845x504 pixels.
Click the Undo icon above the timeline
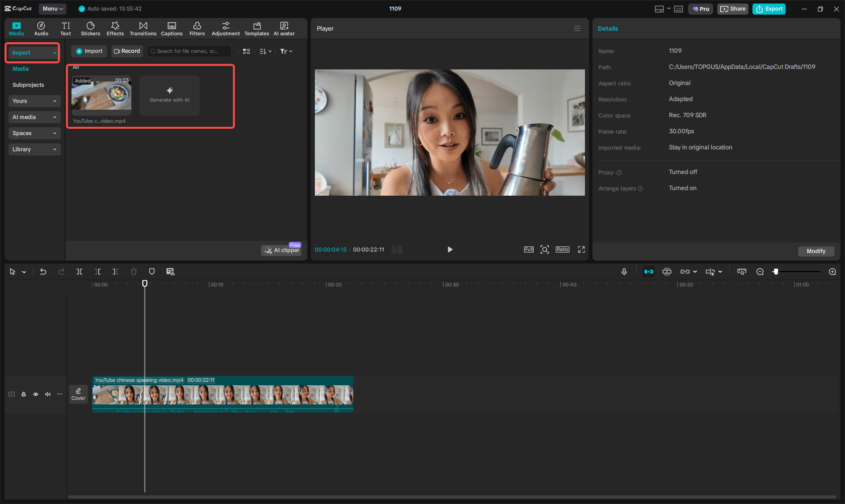(x=43, y=272)
